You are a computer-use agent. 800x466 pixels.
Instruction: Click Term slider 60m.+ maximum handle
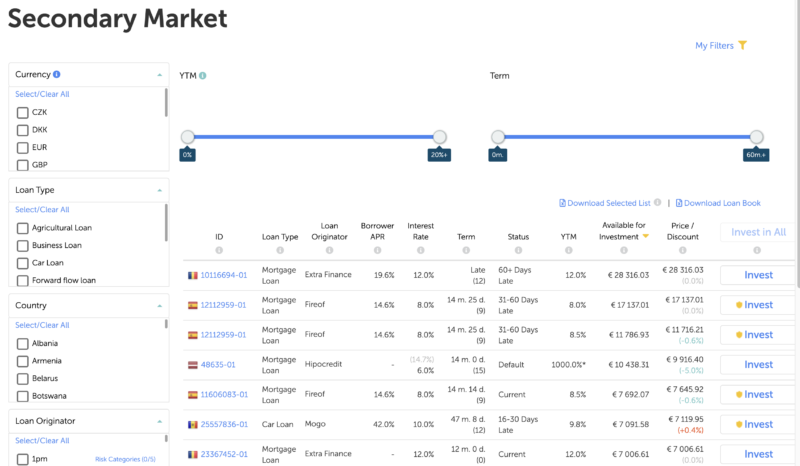tap(757, 137)
